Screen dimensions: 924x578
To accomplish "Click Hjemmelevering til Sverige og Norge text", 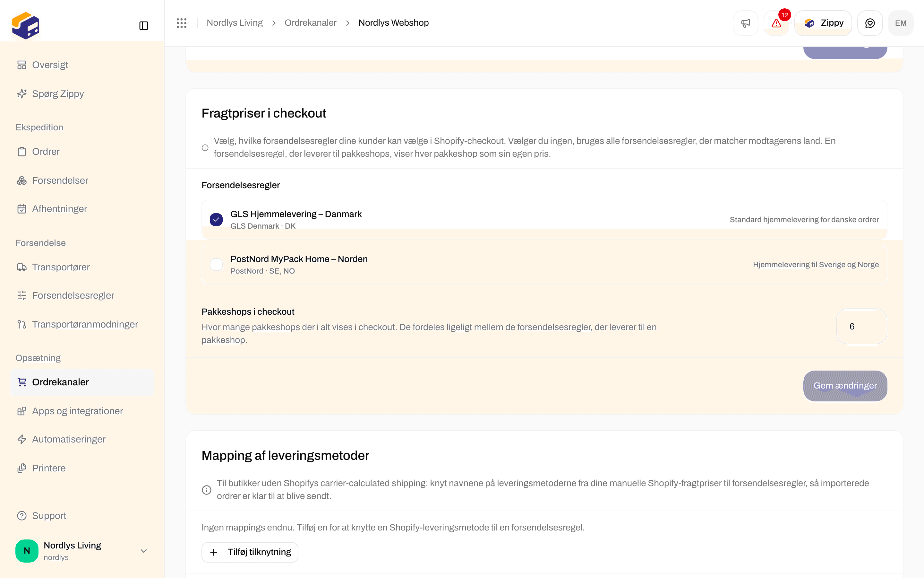I will 816,265.
